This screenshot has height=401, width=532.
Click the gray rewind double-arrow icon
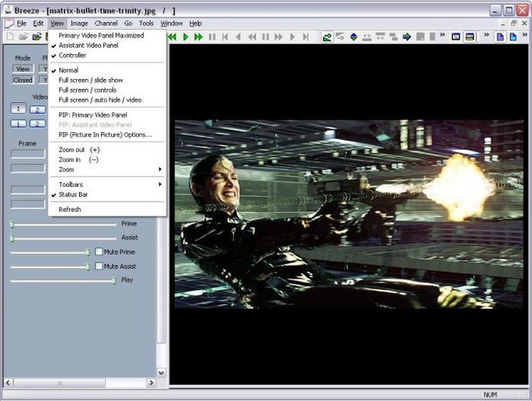252,37
